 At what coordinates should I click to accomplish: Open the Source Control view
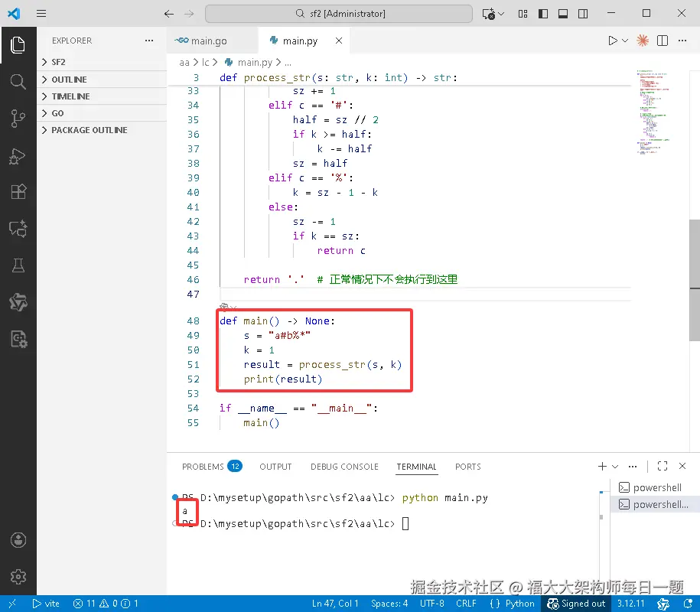click(x=18, y=119)
